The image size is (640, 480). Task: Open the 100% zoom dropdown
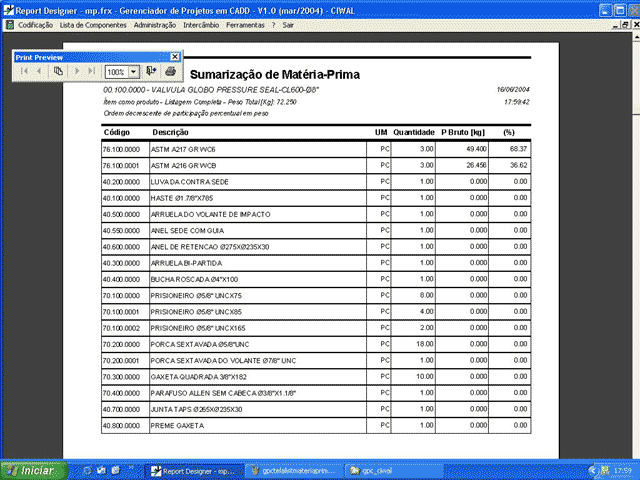coord(134,73)
